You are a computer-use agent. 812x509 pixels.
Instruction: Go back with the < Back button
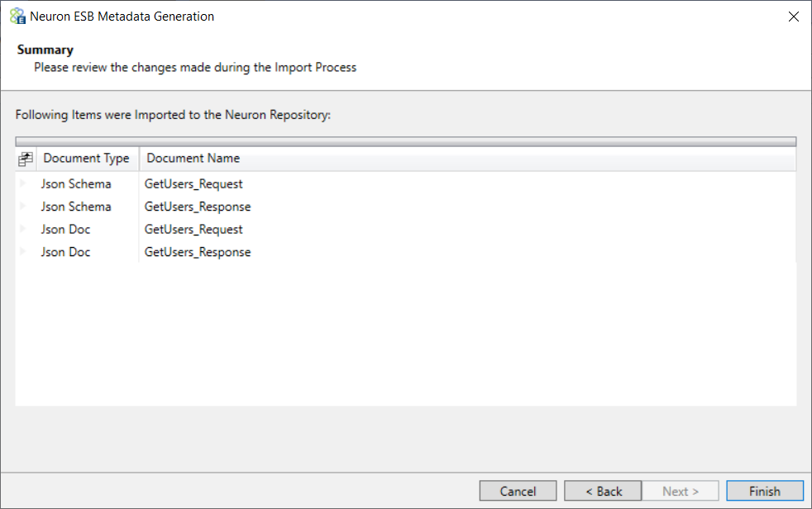(604, 491)
